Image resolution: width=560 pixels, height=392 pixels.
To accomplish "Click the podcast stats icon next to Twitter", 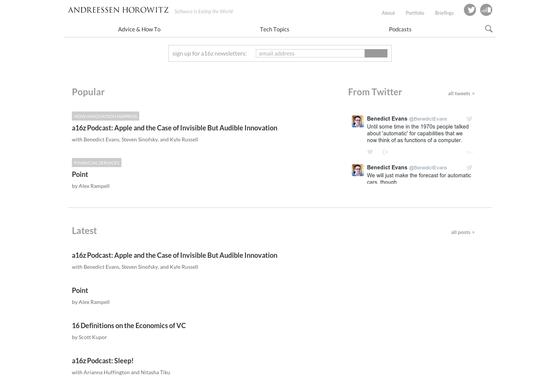I will (x=486, y=10).
